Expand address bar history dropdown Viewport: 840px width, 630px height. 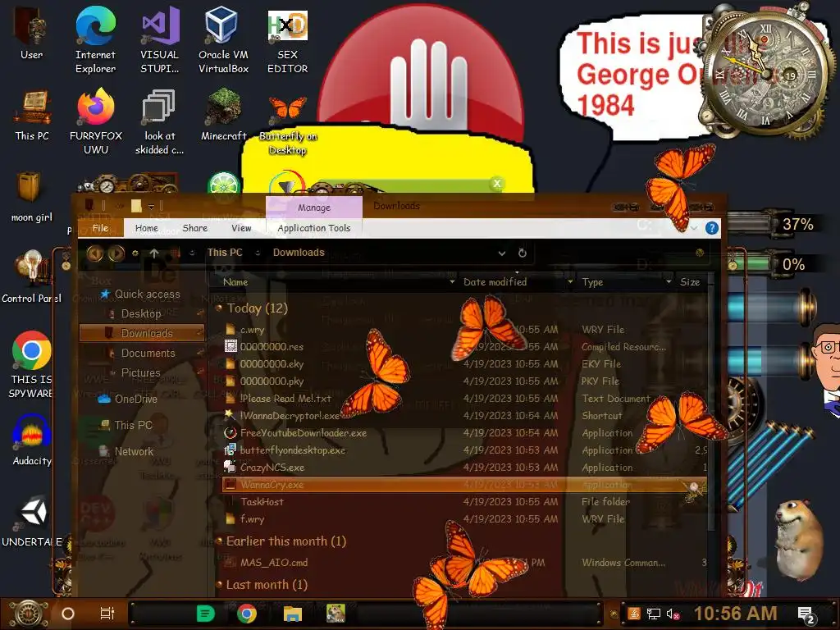[x=502, y=253]
